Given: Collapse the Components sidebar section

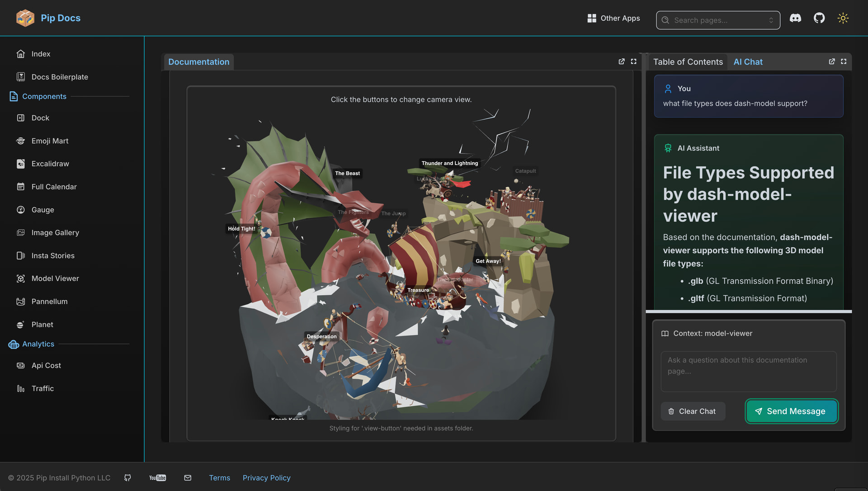Looking at the screenshot, I should tap(44, 96).
